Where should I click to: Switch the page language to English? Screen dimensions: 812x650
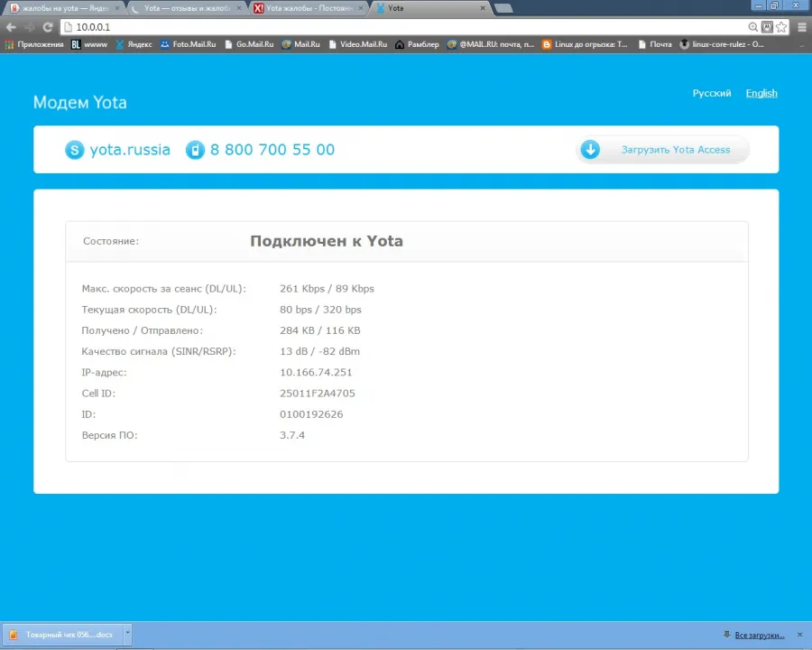point(761,93)
